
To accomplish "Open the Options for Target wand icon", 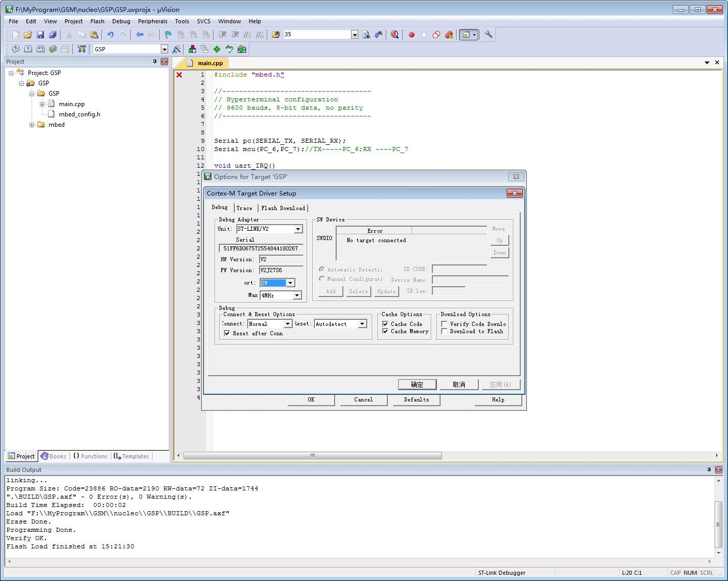I will point(177,49).
